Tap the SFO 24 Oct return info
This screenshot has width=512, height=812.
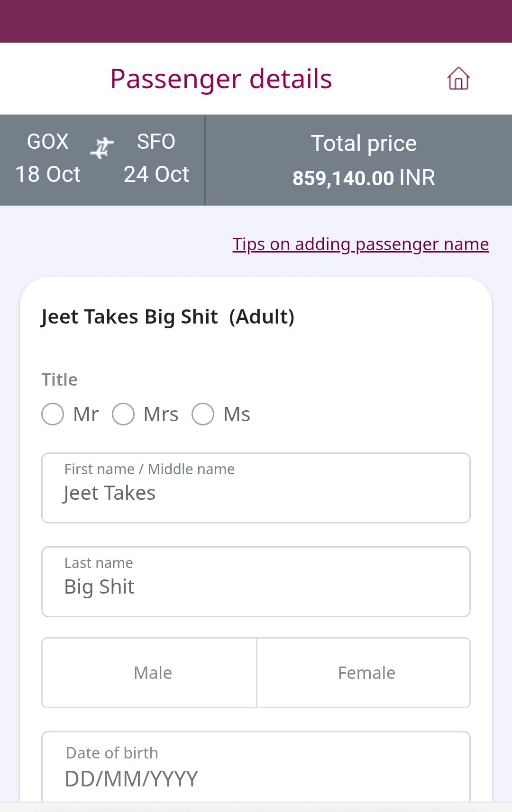click(x=156, y=158)
